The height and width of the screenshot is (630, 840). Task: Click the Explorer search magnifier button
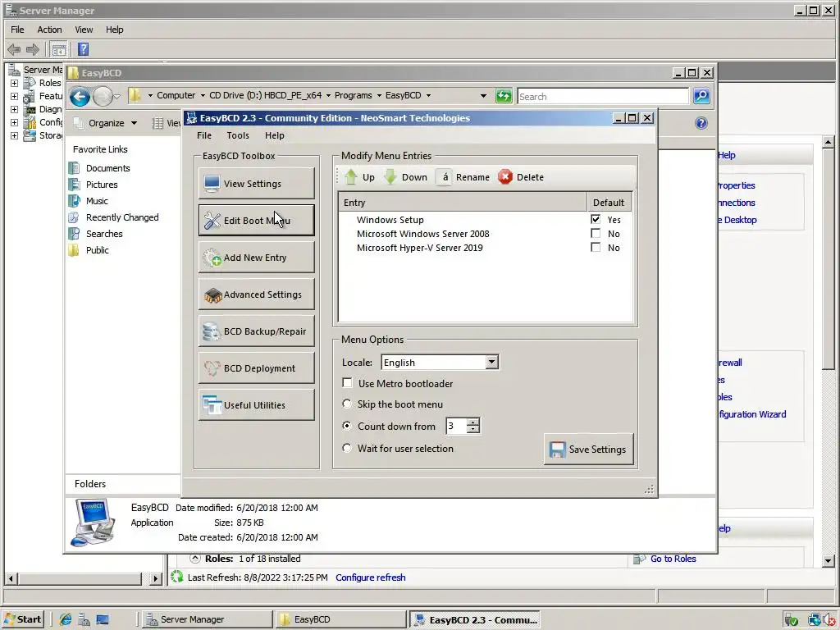(701, 96)
